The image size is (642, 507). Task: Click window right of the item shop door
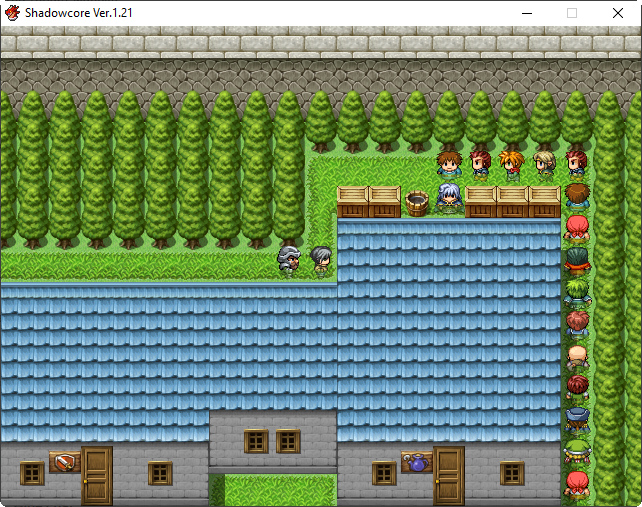(x=512, y=473)
